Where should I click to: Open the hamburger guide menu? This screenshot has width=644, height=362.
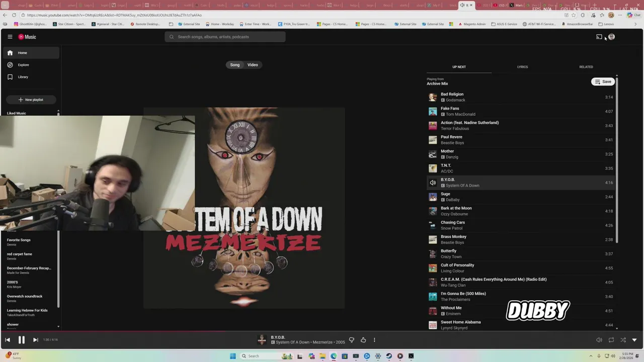10,37
